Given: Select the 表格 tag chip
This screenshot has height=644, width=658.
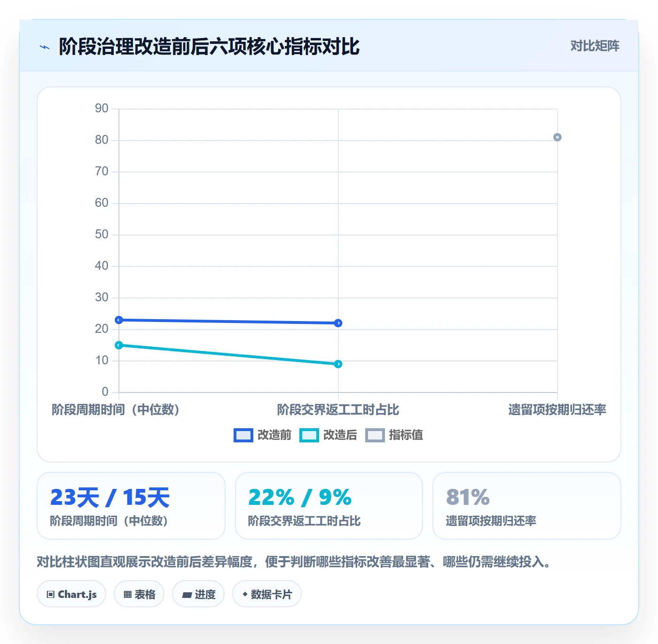Looking at the screenshot, I should (x=139, y=594).
